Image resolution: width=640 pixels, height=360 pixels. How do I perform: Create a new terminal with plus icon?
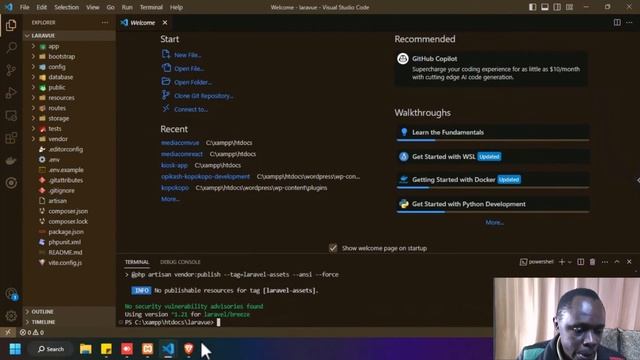pyautogui.click(x=562, y=262)
